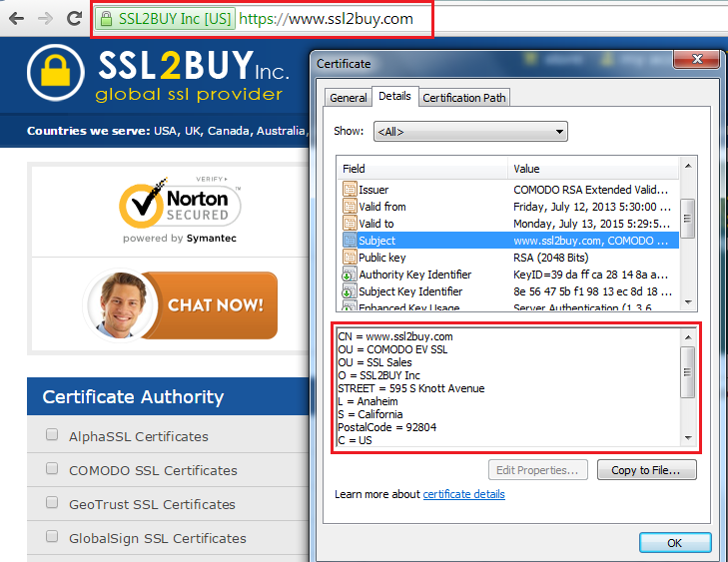Click the GeoTrust SSL Certificates label

point(152,504)
